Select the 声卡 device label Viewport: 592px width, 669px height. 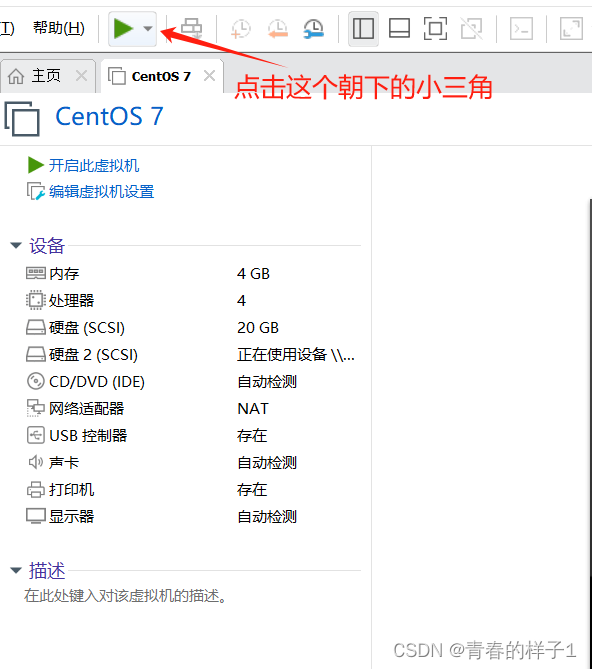tap(64, 462)
